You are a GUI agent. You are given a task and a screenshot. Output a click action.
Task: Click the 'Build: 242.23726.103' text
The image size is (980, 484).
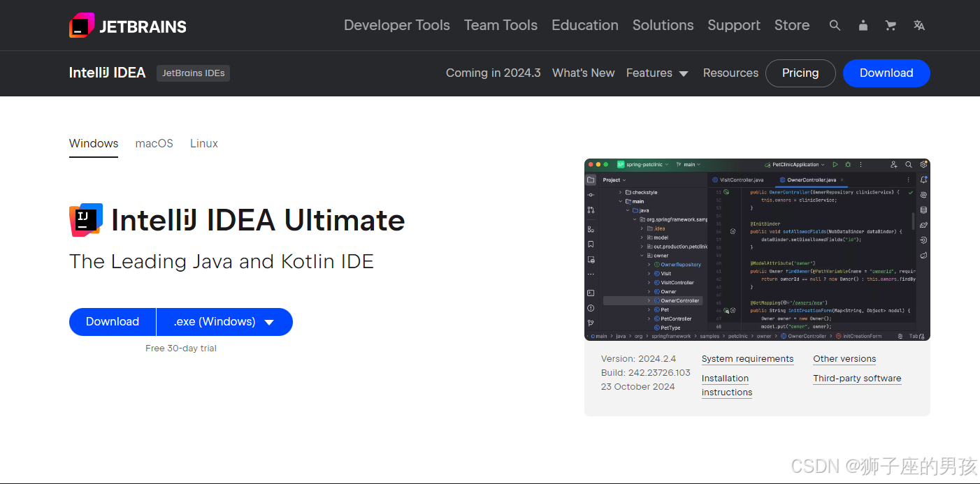click(646, 373)
